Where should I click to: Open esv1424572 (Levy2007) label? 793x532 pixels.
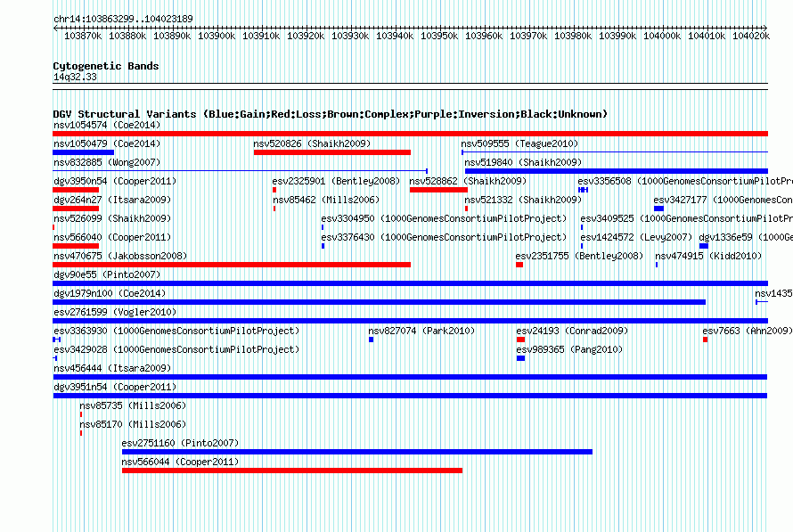(636, 237)
